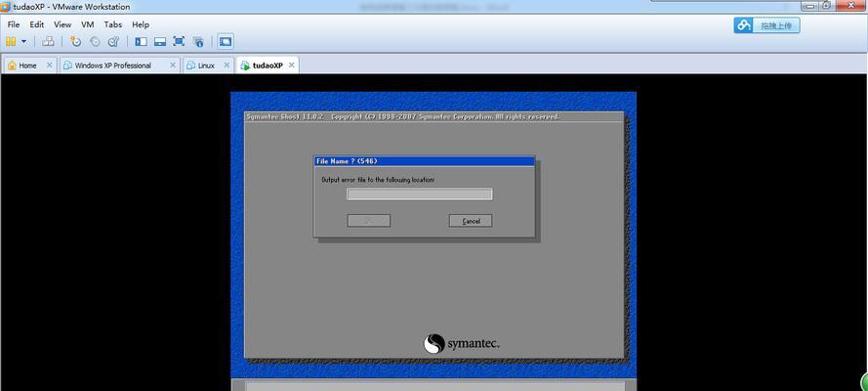Click the File Name ? (546) title bar

tap(425, 161)
